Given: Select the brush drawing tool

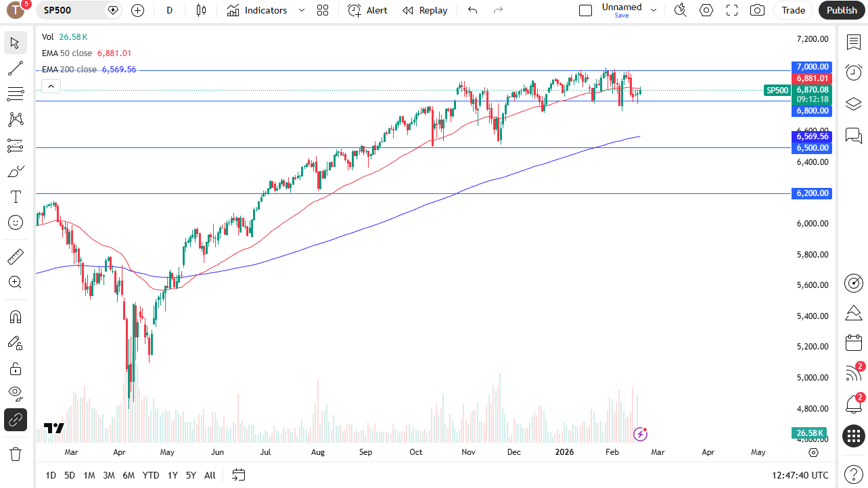Looking at the screenshot, I should 16,171.
